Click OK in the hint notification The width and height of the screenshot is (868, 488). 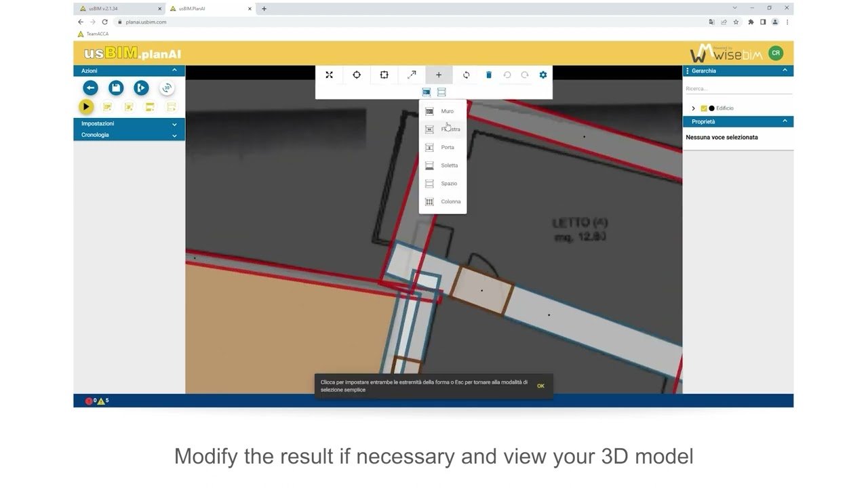[x=540, y=386]
